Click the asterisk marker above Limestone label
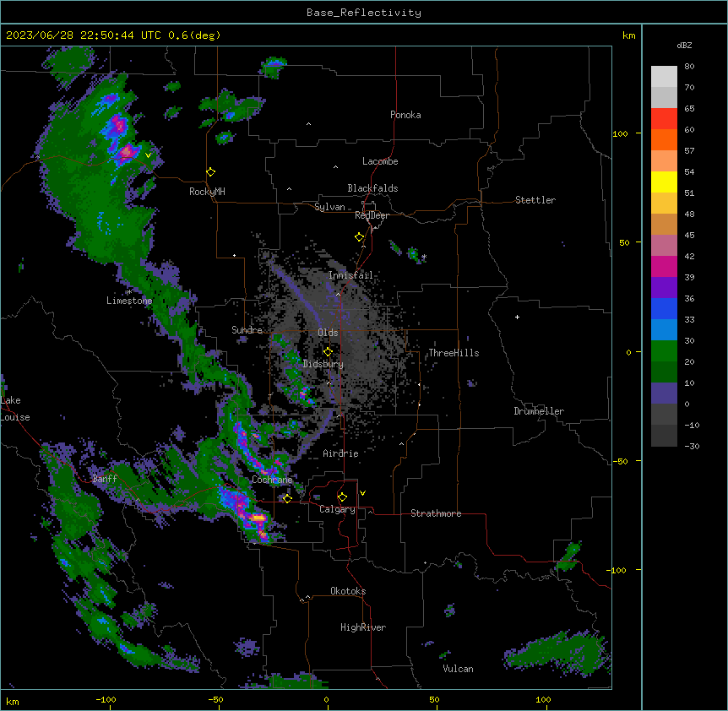 click(130, 291)
